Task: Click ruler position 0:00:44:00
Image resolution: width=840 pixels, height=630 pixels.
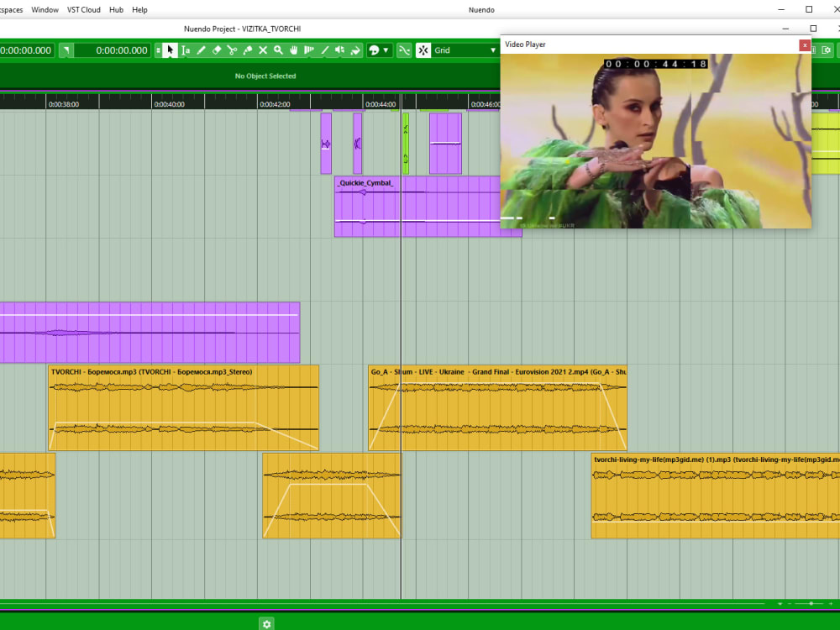Action: pos(381,104)
